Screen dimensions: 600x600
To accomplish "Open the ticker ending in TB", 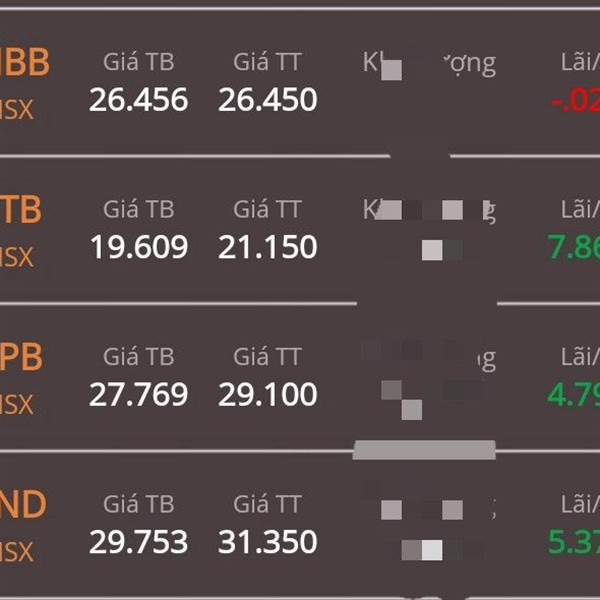I will pos(21,210).
